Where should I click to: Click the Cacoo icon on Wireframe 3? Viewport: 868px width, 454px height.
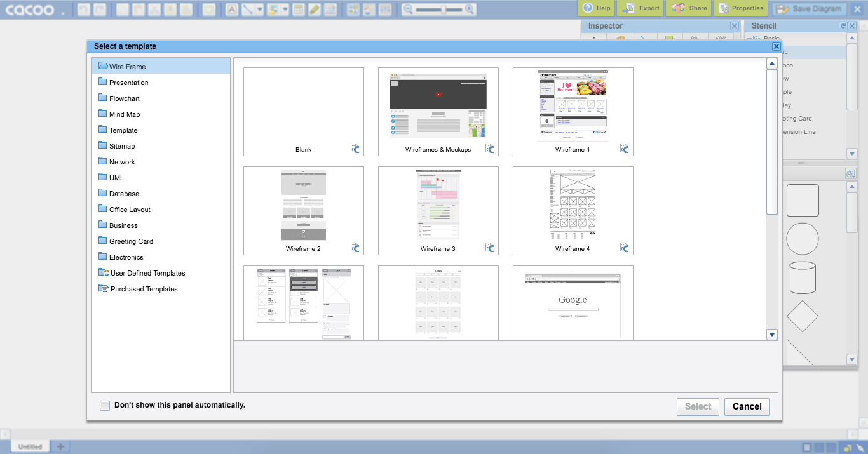pyautogui.click(x=490, y=248)
